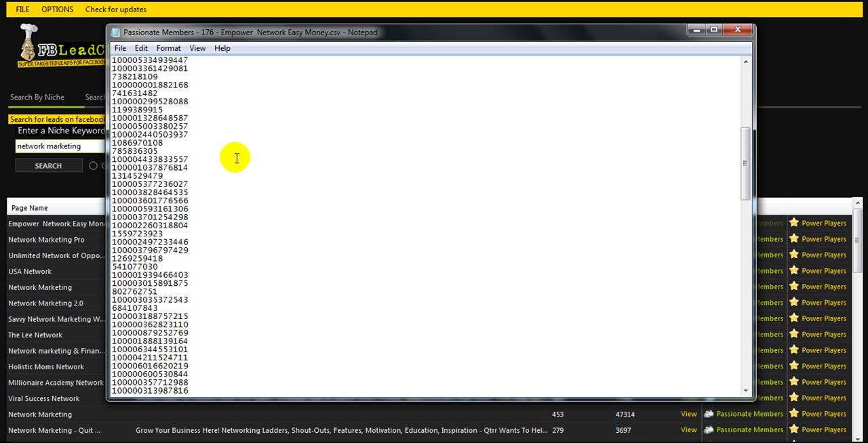Click the star icon in the Empower Network row
Screen dimensions: 868x443
pyautogui.click(x=793, y=223)
